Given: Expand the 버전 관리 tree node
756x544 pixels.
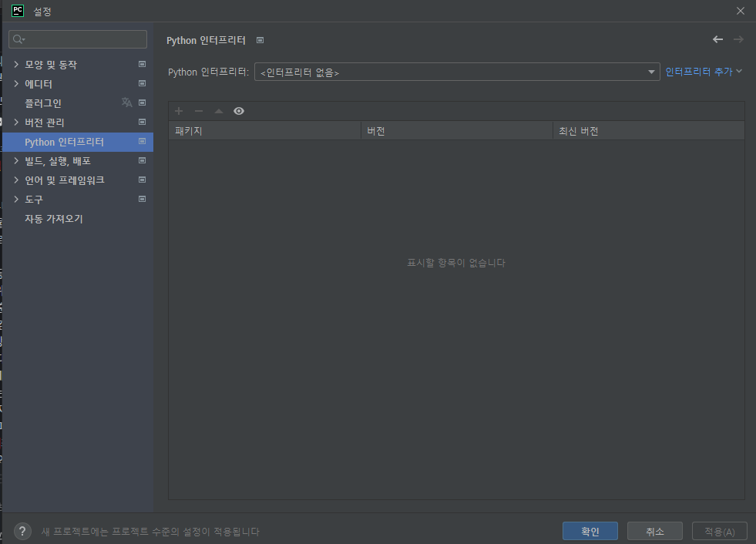Looking at the screenshot, I should click(16, 122).
